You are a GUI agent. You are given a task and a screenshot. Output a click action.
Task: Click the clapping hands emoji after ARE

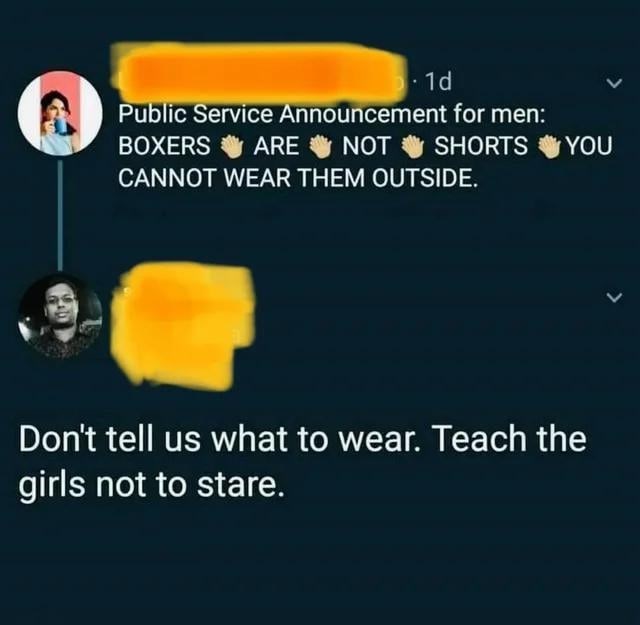point(321,146)
